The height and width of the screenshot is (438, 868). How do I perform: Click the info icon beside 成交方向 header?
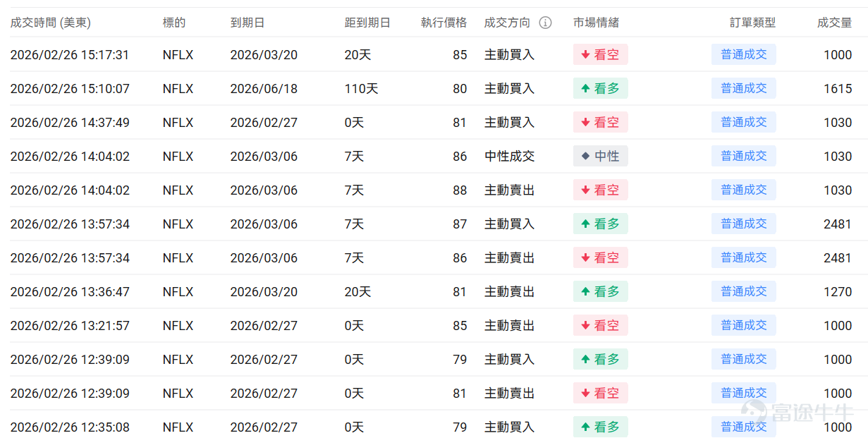[545, 23]
